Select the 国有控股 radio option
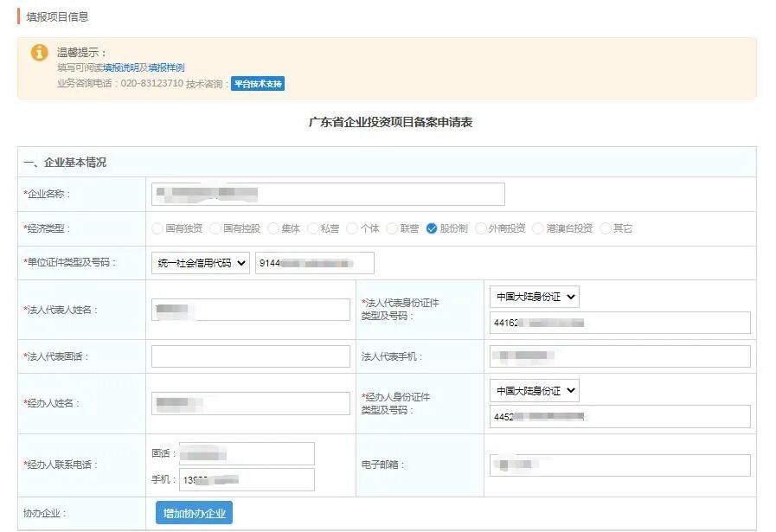The width and height of the screenshot is (776, 532). (215, 228)
